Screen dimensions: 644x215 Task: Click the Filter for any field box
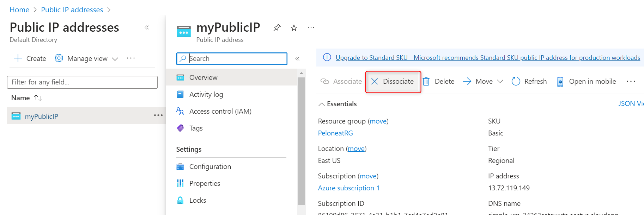coord(82,82)
